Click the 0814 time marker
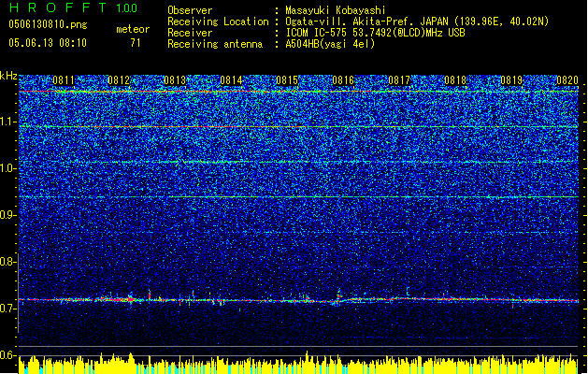Viewport: 588px width, 374px height. (x=232, y=80)
